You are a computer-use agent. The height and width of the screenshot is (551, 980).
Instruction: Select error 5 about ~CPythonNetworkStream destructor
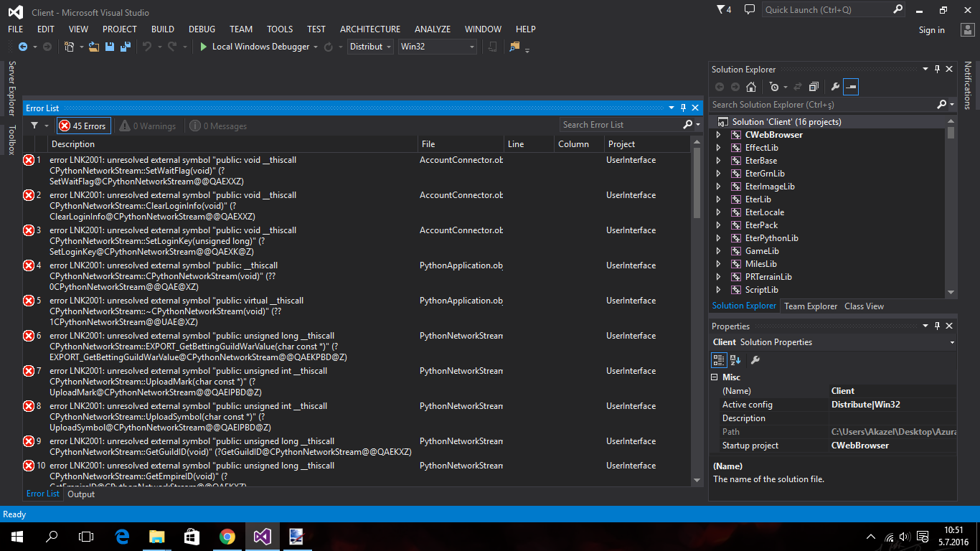(357, 311)
